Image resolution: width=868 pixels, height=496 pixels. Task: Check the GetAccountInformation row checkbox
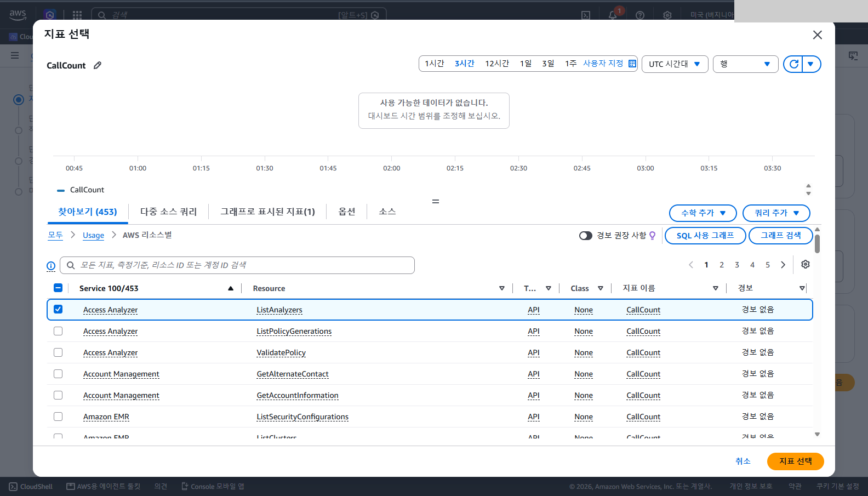click(58, 395)
